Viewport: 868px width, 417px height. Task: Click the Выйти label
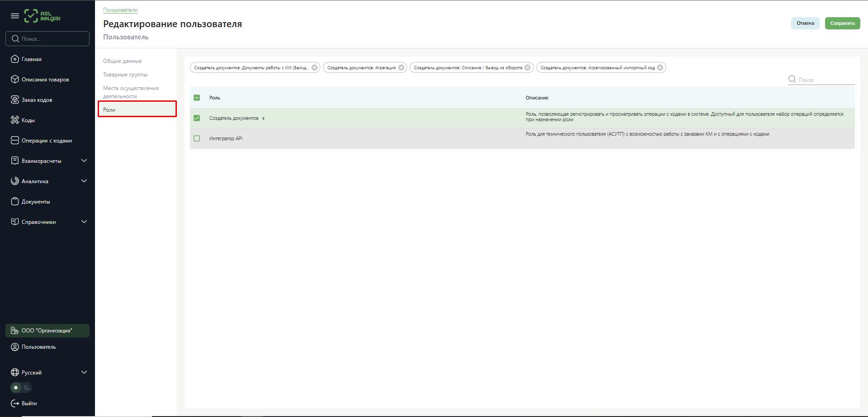pyautogui.click(x=29, y=403)
